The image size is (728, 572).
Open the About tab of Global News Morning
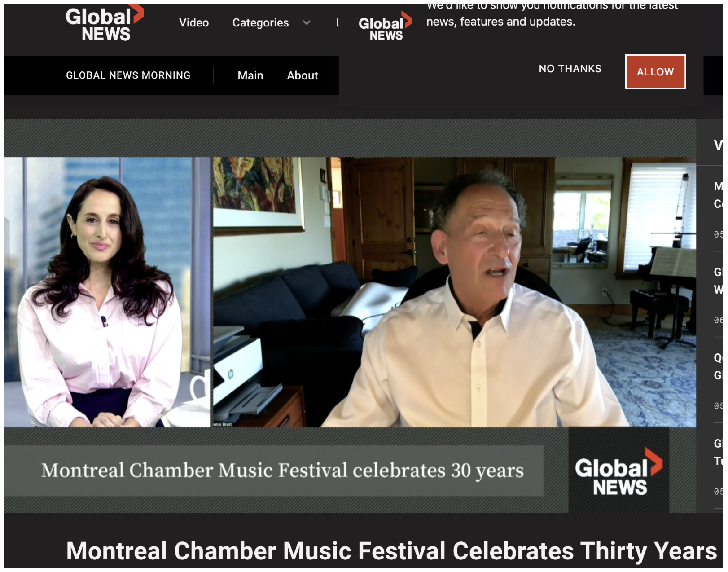tap(302, 75)
